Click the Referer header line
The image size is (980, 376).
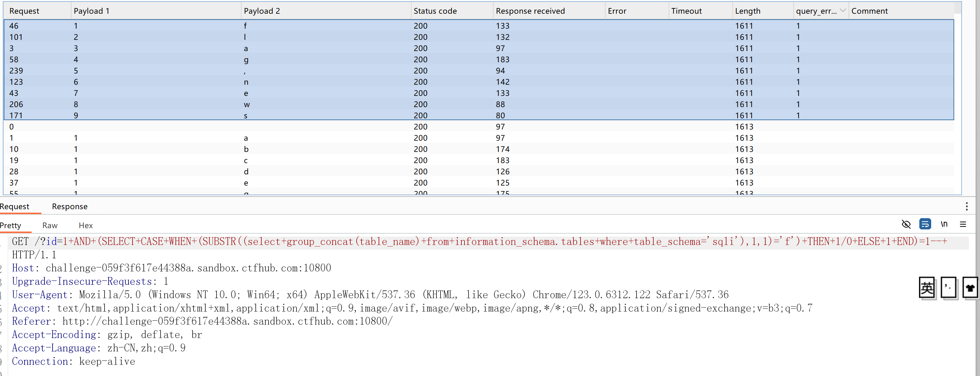click(x=202, y=321)
